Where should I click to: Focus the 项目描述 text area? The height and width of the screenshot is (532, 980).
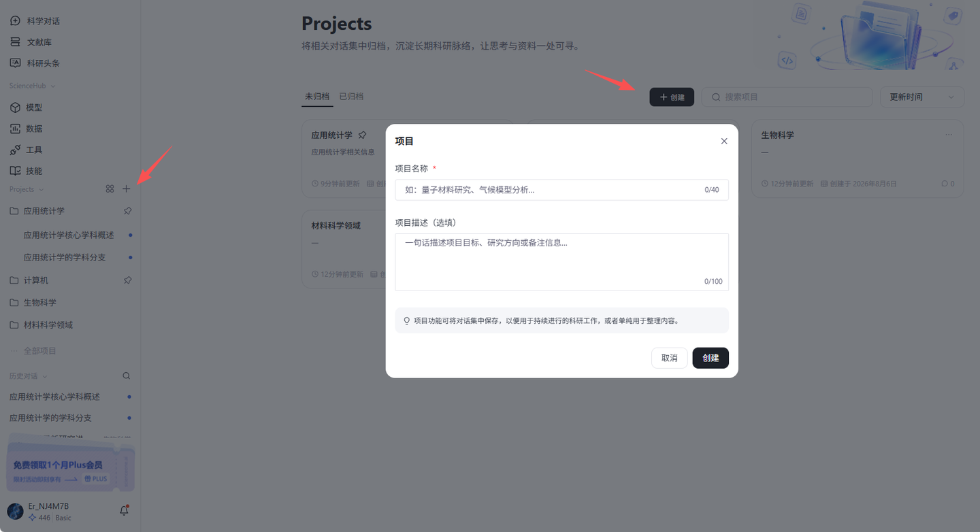561,262
